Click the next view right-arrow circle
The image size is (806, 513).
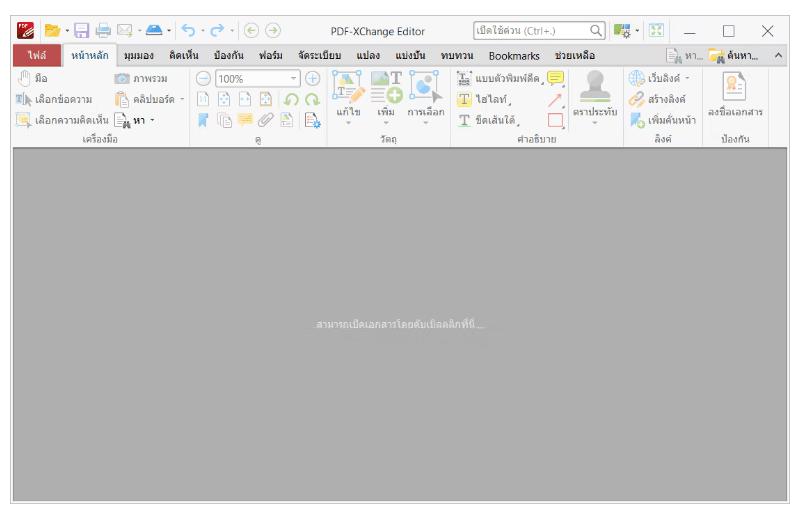pos(273,31)
